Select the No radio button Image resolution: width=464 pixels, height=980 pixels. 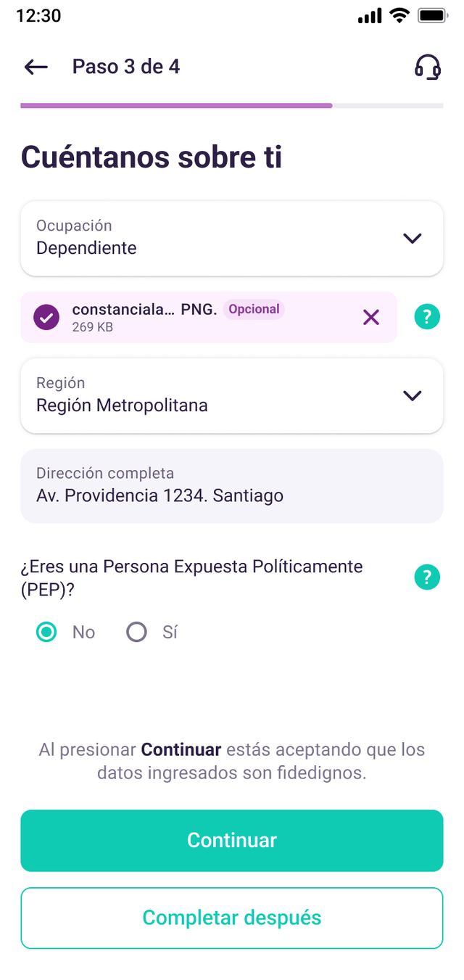click(x=47, y=633)
